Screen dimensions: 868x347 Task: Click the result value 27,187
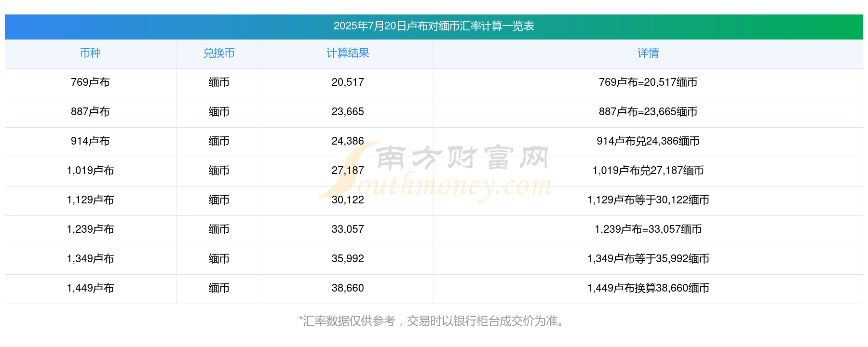click(x=348, y=171)
